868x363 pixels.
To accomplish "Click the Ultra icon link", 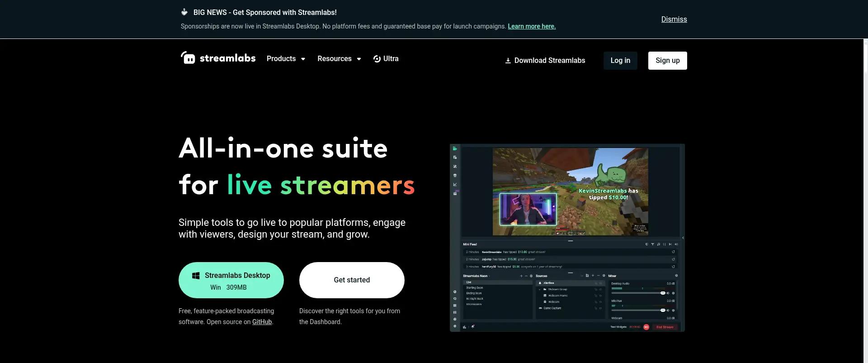I will pos(386,58).
